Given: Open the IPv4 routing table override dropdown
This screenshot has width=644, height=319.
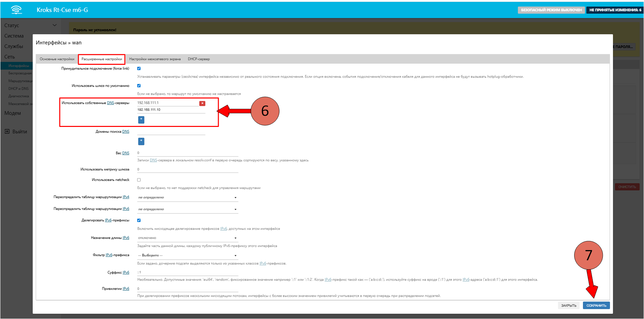Looking at the screenshot, I should tap(187, 197).
